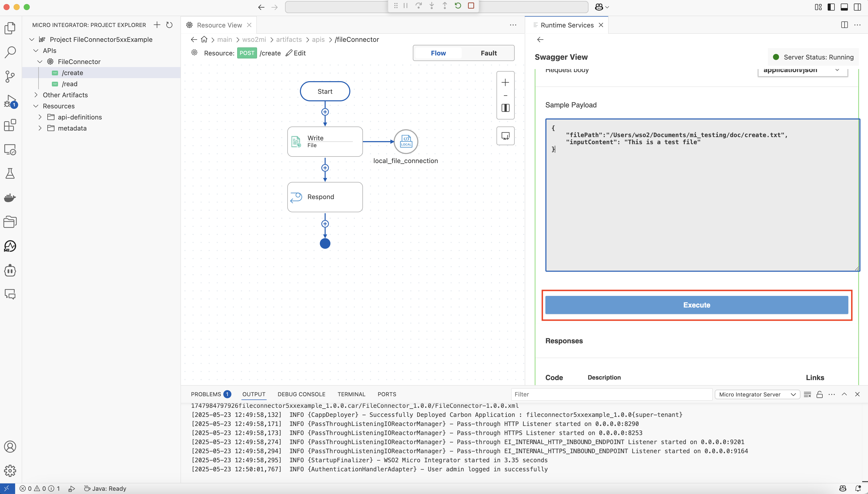Click Edit next to /create resource

tap(295, 53)
